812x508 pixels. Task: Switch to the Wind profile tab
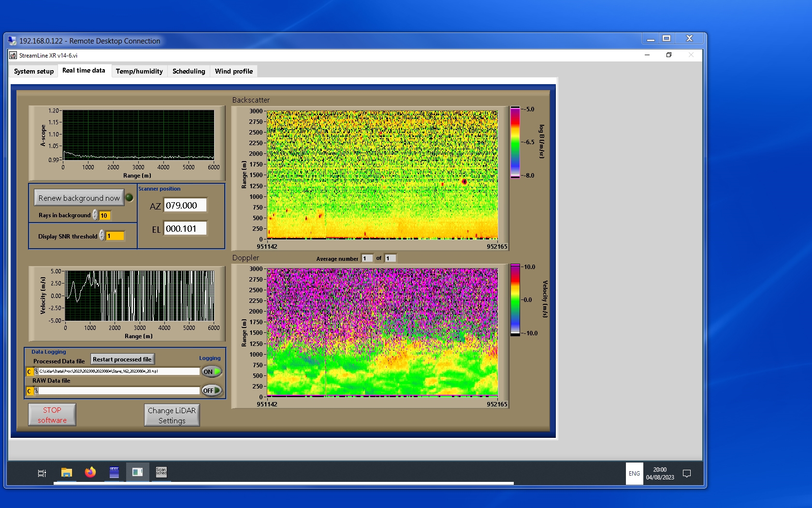(x=234, y=71)
